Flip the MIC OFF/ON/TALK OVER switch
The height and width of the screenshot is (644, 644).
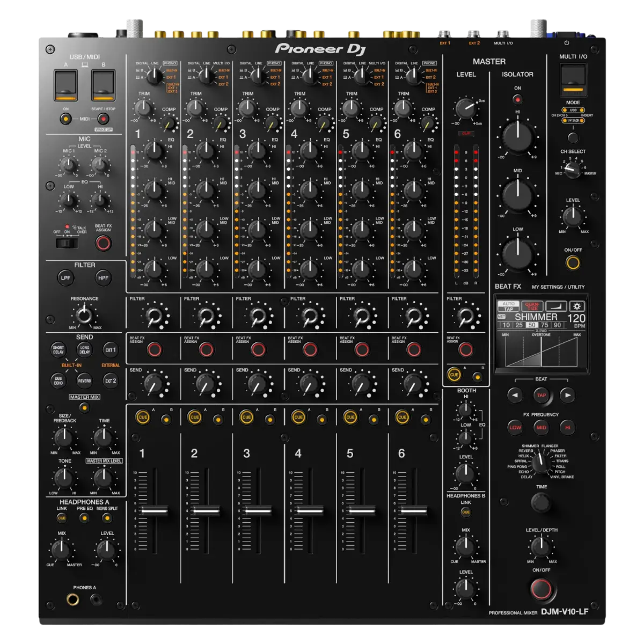pyautogui.click(x=68, y=243)
